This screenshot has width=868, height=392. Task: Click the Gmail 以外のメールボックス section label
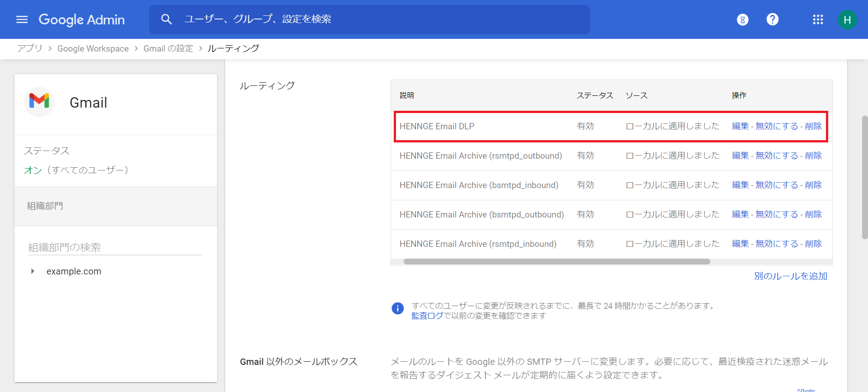click(x=299, y=362)
